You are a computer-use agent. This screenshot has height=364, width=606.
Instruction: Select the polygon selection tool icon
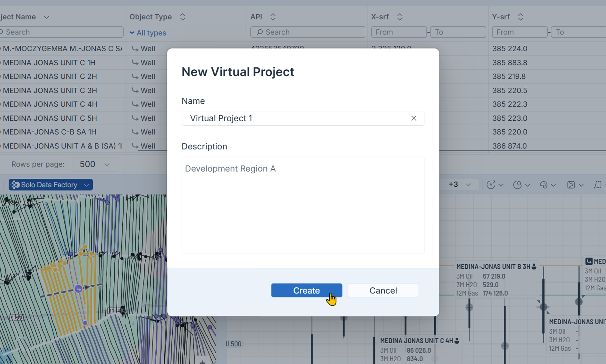coord(598,185)
